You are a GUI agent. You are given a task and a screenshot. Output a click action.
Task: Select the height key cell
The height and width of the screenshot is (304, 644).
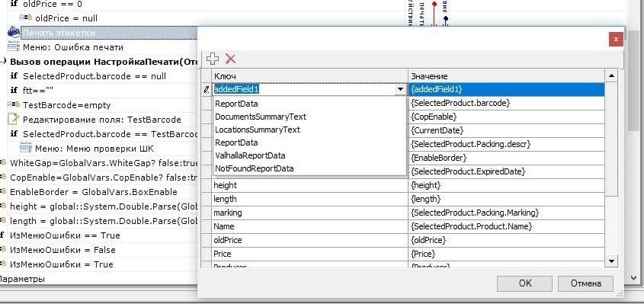click(x=309, y=185)
